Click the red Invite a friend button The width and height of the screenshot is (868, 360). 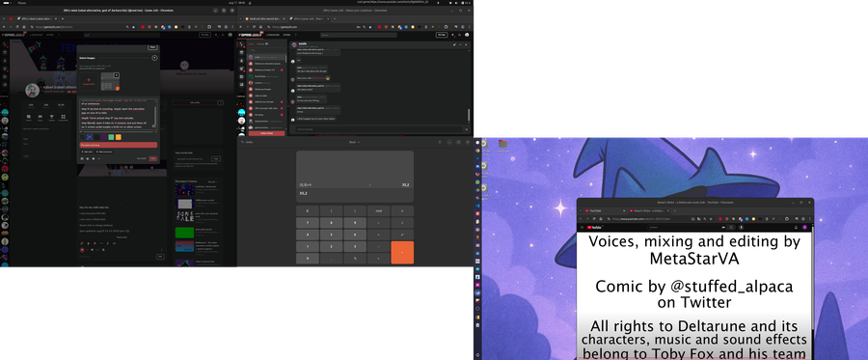tap(267, 133)
